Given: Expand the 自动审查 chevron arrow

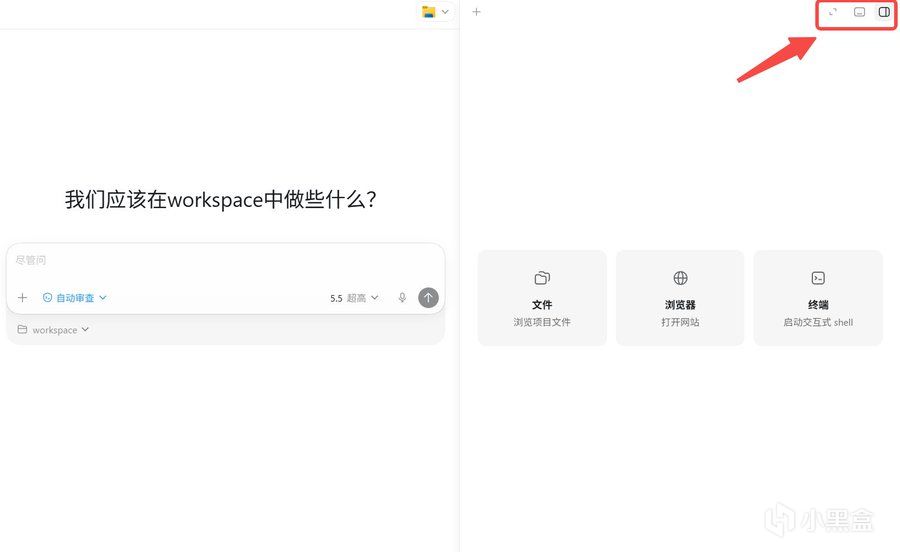Looking at the screenshot, I should click(103, 297).
